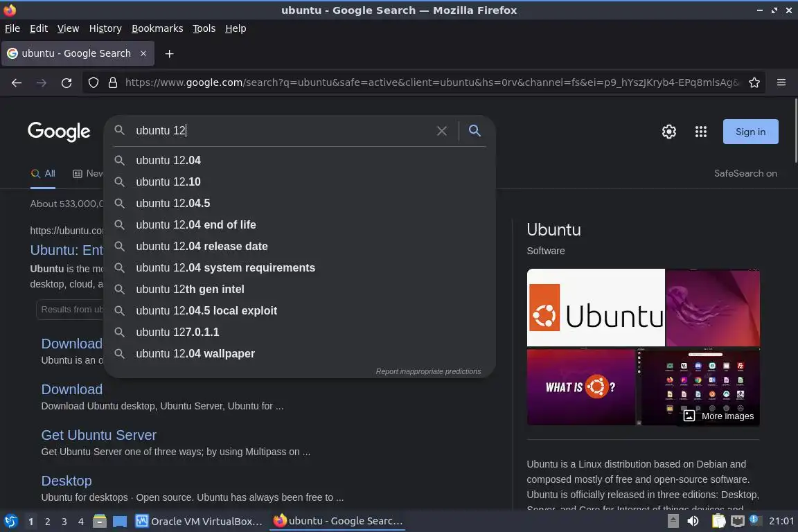Switch to workspace 3 in taskbar
The width and height of the screenshot is (798, 532).
pyautogui.click(x=64, y=522)
